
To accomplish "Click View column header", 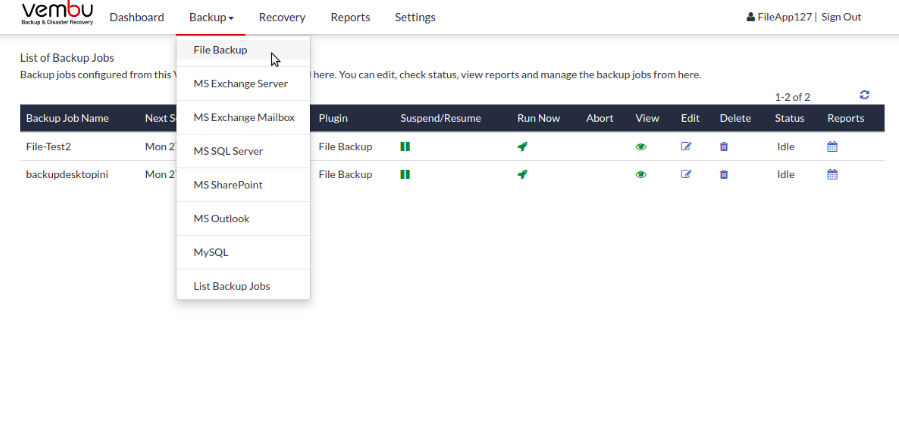I will point(647,118).
